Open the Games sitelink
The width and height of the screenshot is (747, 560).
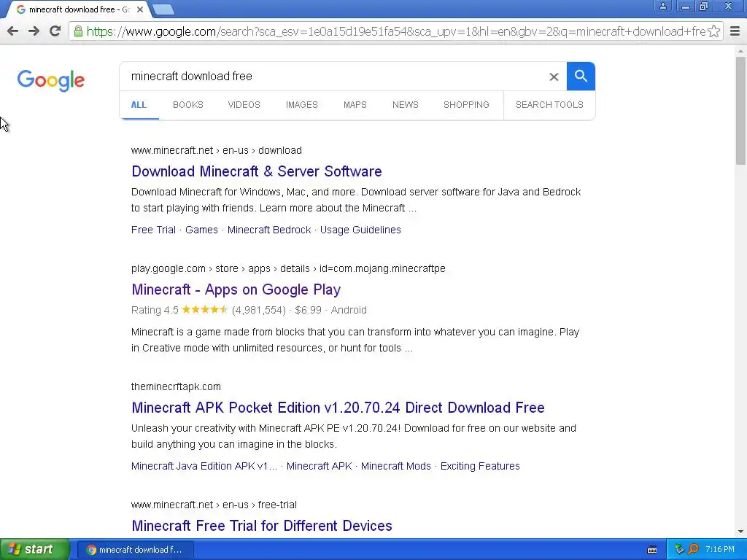pos(201,230)
